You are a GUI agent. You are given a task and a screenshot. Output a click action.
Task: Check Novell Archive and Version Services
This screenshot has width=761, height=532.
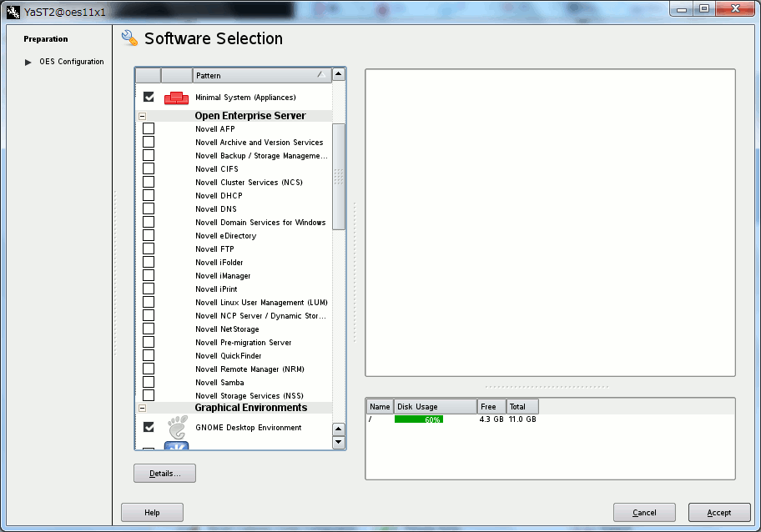tap(149, 142)
